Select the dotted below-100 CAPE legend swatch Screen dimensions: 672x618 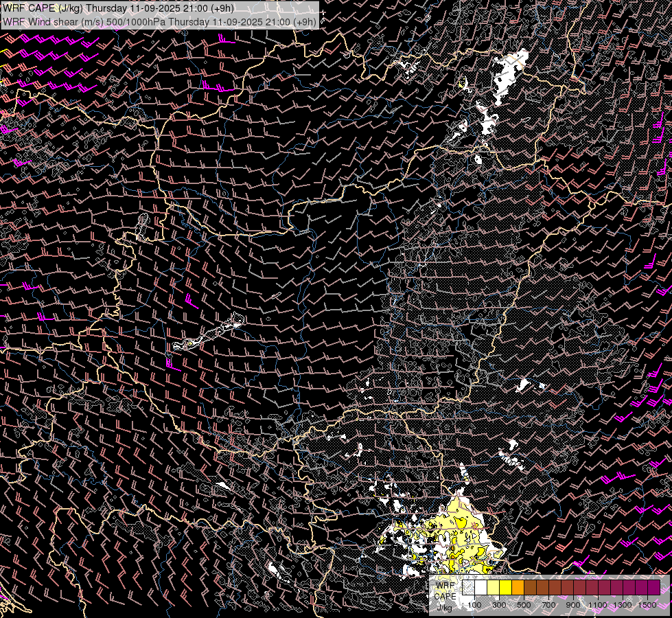(468, 587)
